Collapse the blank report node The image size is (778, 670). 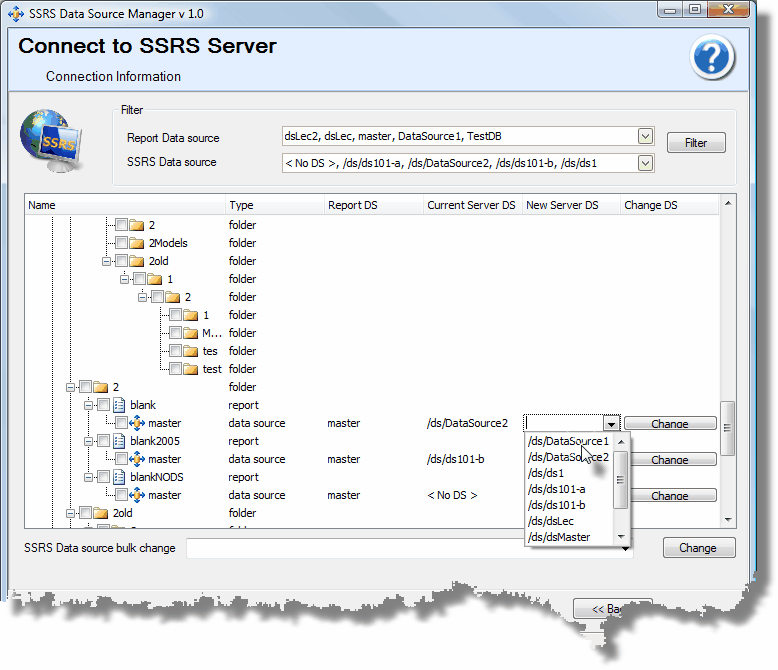pyautogui.click(x=88, y=405)
